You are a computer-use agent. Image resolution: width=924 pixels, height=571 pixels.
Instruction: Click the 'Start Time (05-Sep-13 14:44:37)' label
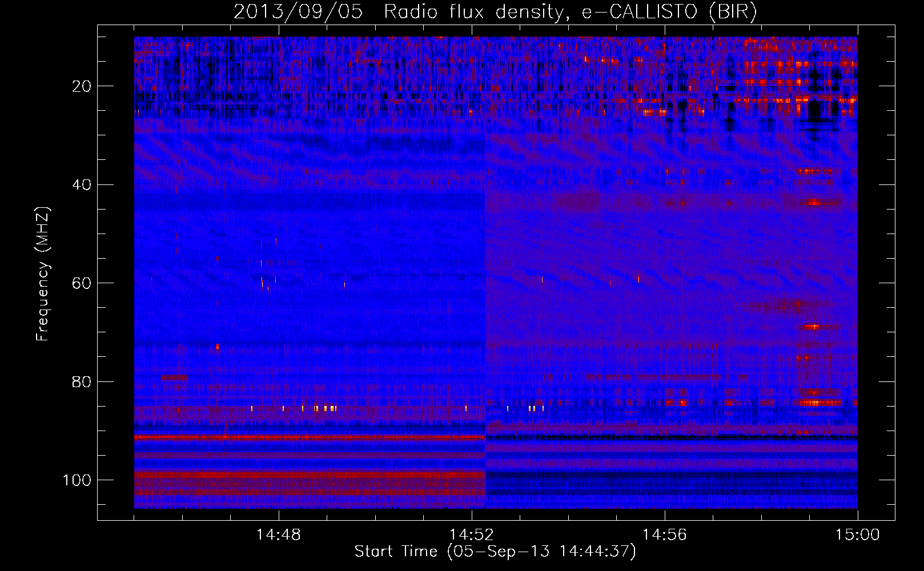tap(495, 552)
